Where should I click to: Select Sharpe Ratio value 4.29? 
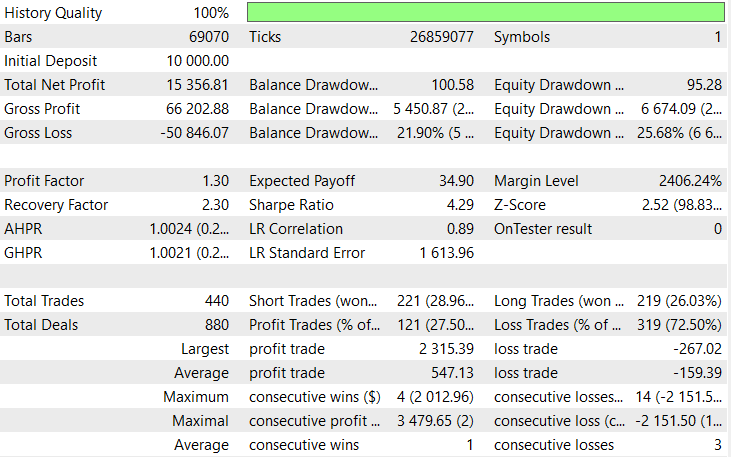click(460, 205)
